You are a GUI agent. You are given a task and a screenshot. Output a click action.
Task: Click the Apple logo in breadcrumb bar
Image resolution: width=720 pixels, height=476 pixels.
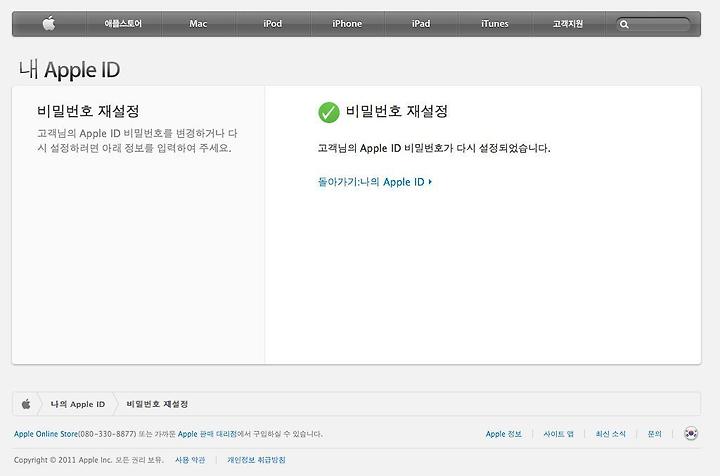pyautogui.click(x=26, y=404)
